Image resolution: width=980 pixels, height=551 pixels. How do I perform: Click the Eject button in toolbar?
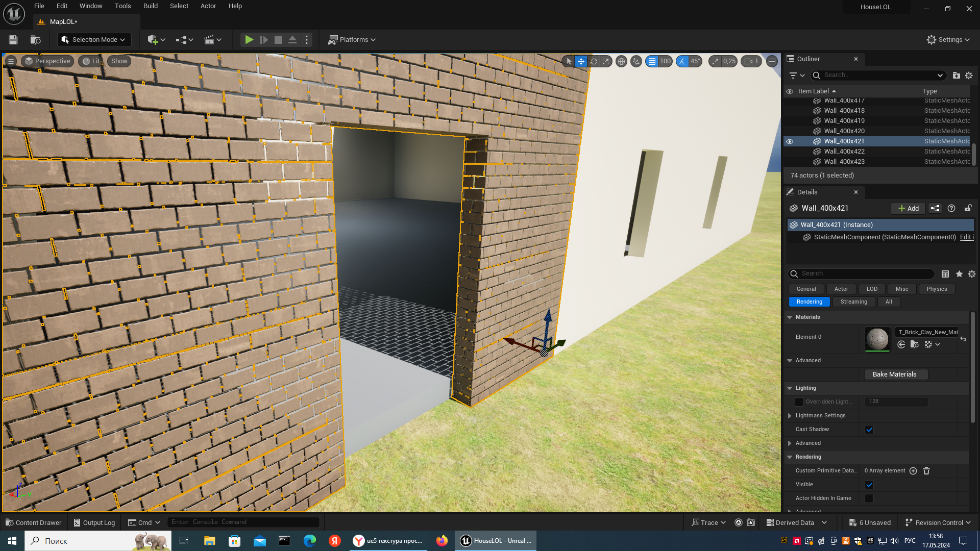coord(292,40)
